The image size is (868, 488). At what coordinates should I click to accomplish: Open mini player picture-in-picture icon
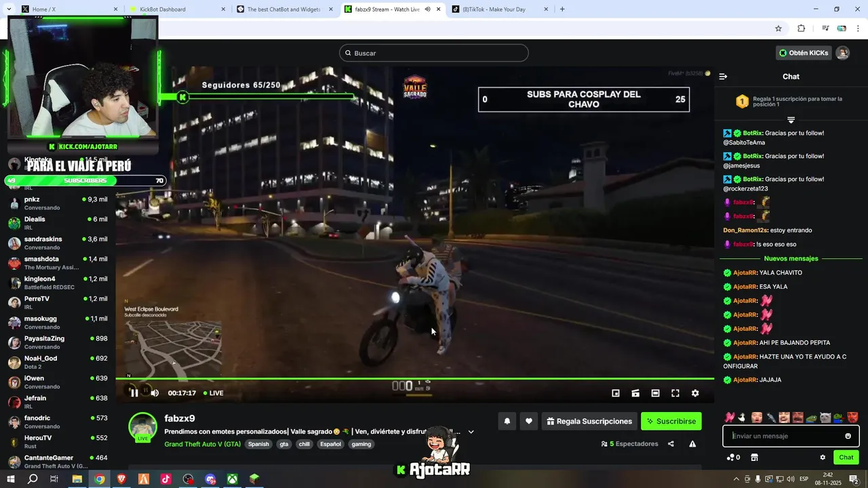(x=616, y=393)
